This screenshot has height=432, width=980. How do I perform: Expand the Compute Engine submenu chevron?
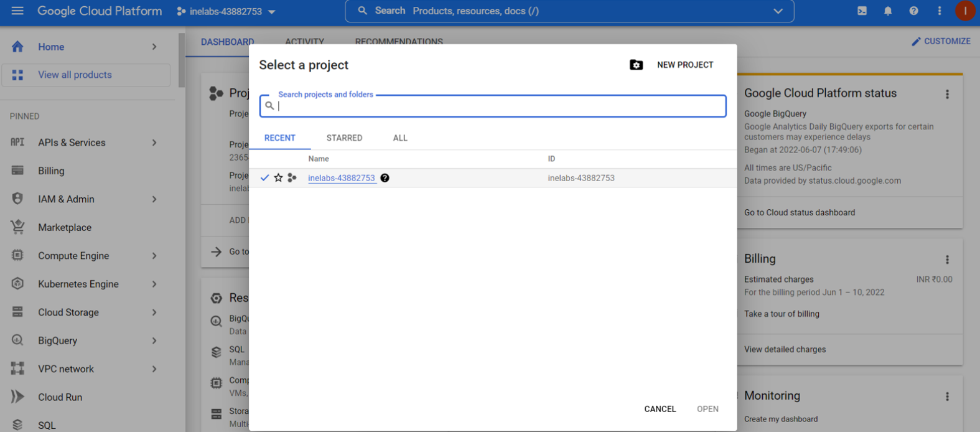tap(154, 256)
